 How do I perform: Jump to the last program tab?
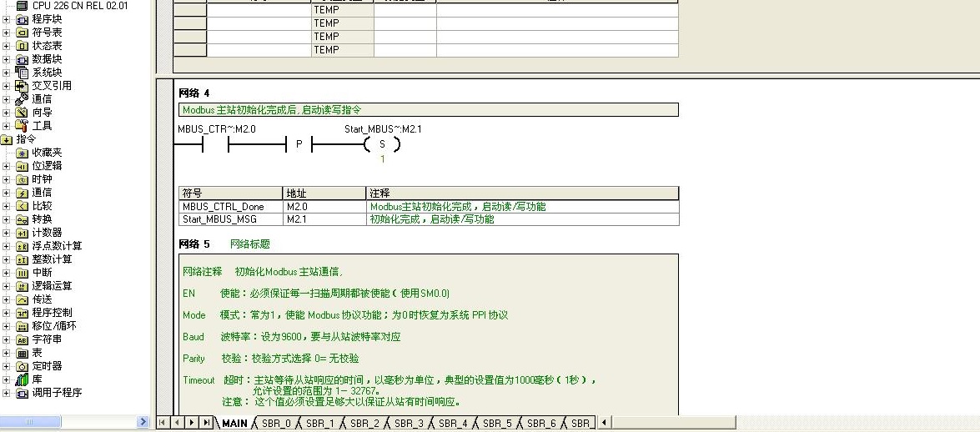206,423
